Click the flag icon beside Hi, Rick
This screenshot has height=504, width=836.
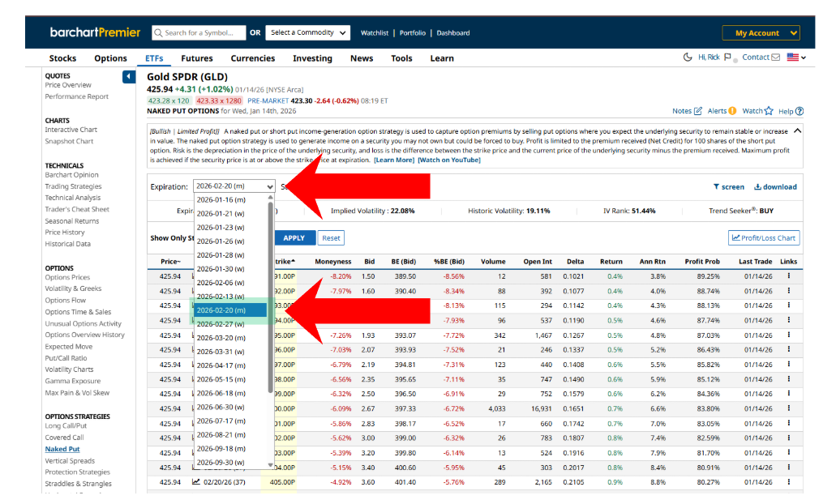point(727,58)
